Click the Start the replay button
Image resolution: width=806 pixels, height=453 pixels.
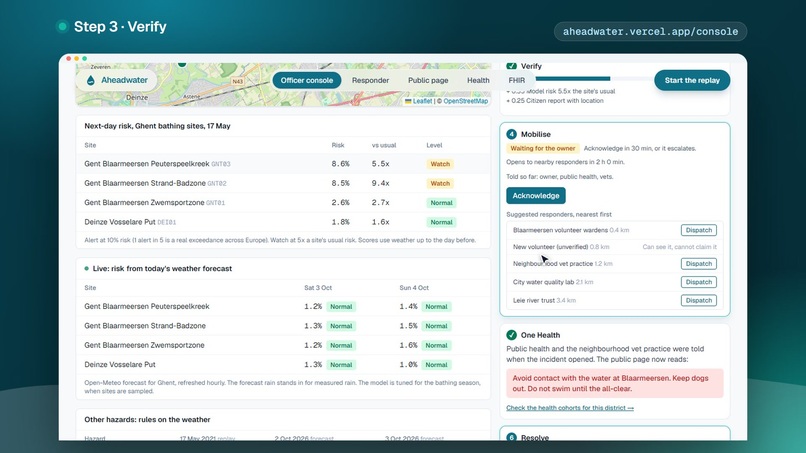point(692,80)
